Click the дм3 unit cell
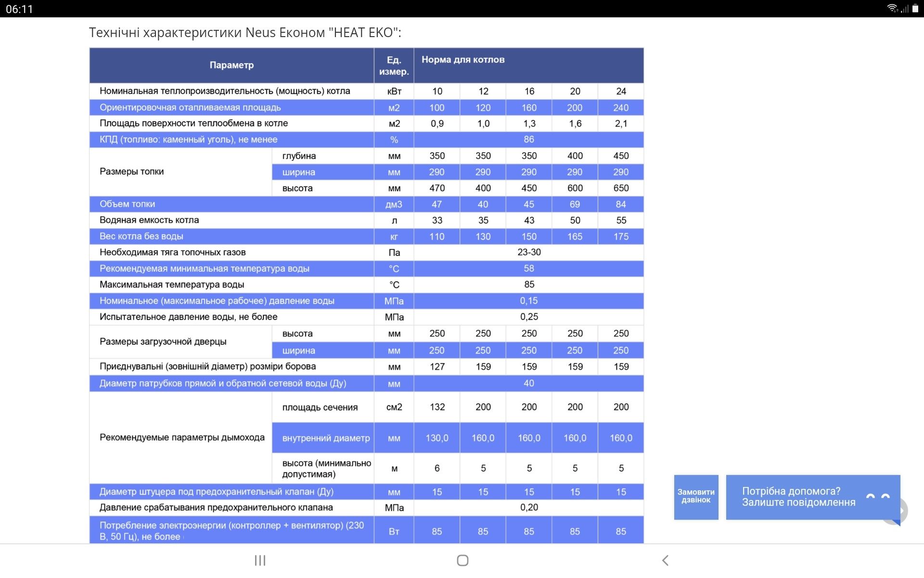This screenshot has height=578, width=924. tap(394, 204)
